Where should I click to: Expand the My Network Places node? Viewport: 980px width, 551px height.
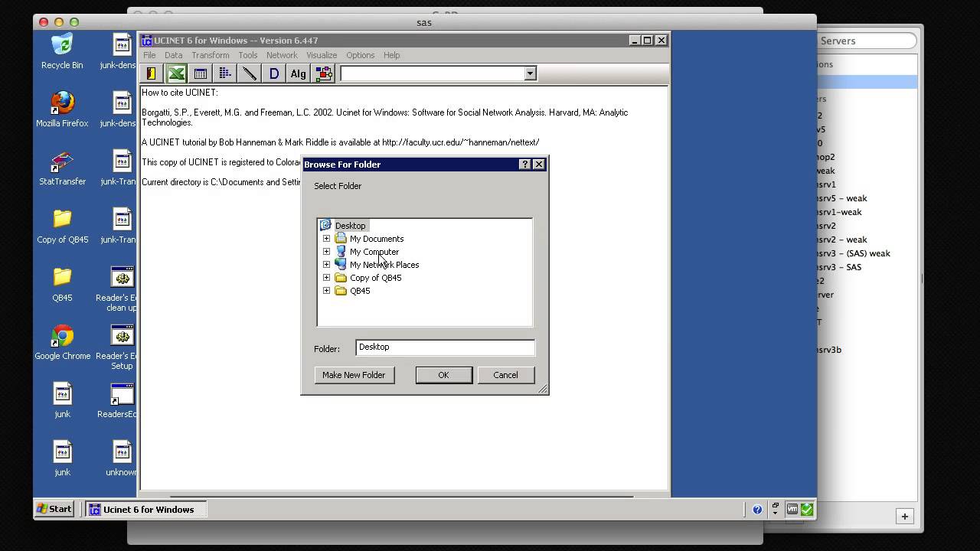pos(326,265)
